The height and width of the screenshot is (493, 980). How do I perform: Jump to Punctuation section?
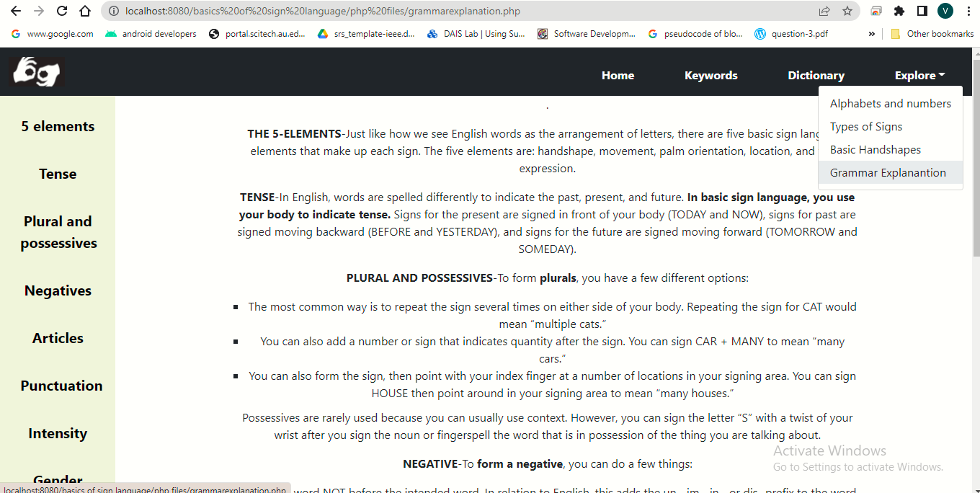pos(61,386)
